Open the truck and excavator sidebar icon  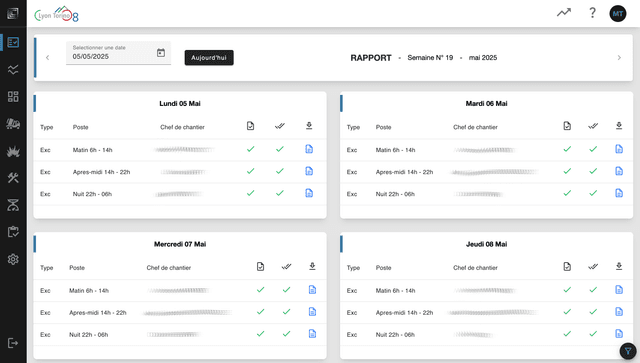(13, 123)
